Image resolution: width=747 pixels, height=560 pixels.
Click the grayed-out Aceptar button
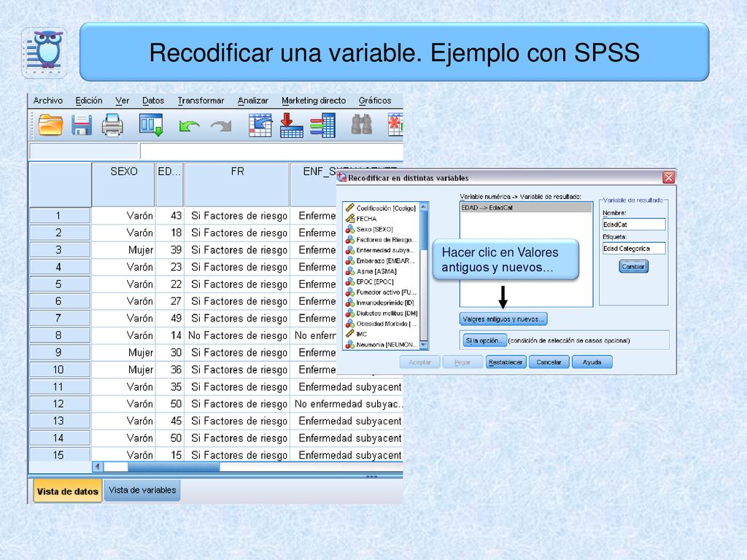coord(419,362)
